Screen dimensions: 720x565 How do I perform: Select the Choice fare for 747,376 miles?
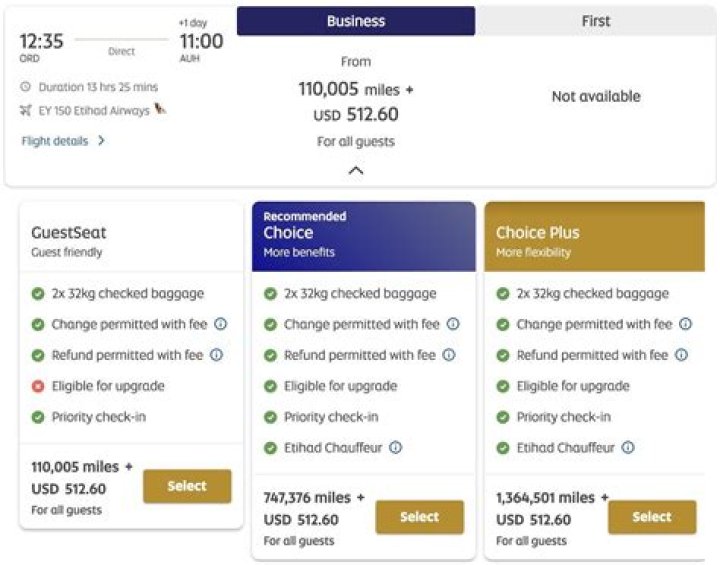[x=419, y=517]
